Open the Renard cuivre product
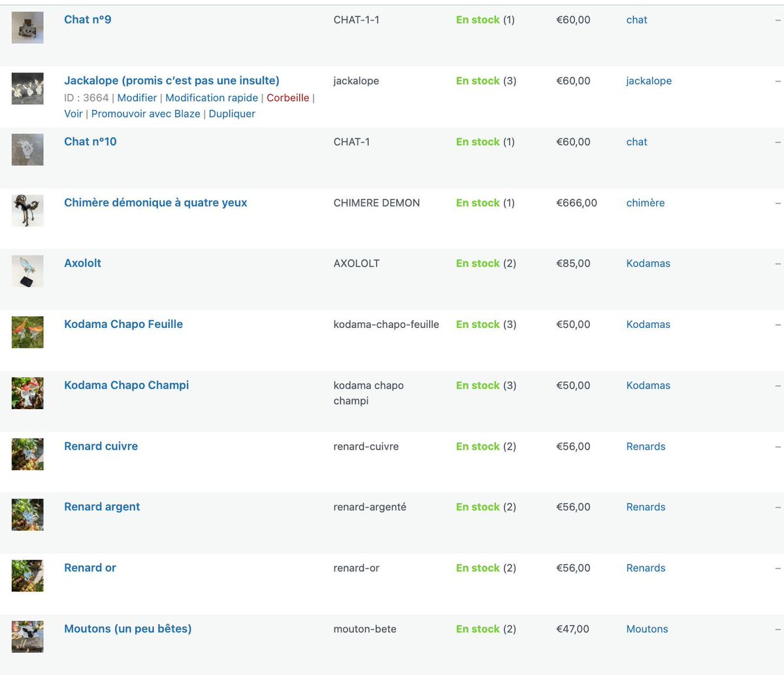Viewport: 784px width, 675px height. 101,446
